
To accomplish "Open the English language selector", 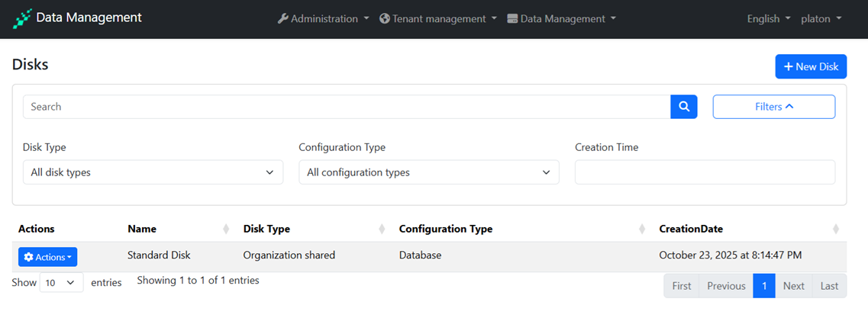I will (768, 19).
